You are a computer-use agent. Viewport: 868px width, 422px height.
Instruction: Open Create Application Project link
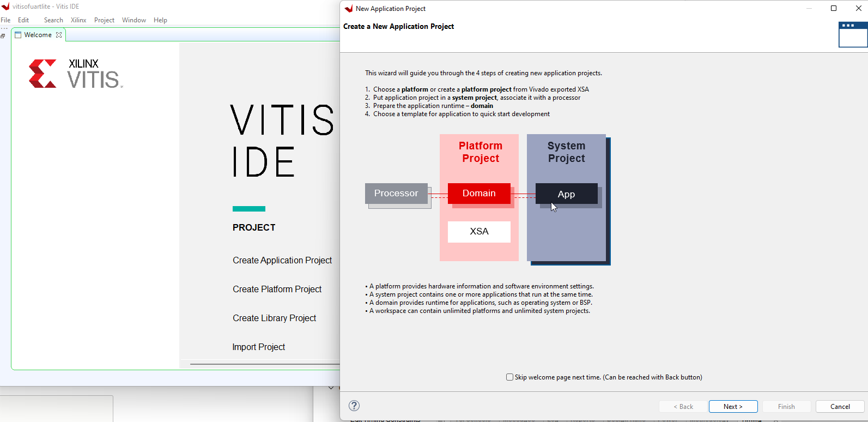[x=282, y=261]
